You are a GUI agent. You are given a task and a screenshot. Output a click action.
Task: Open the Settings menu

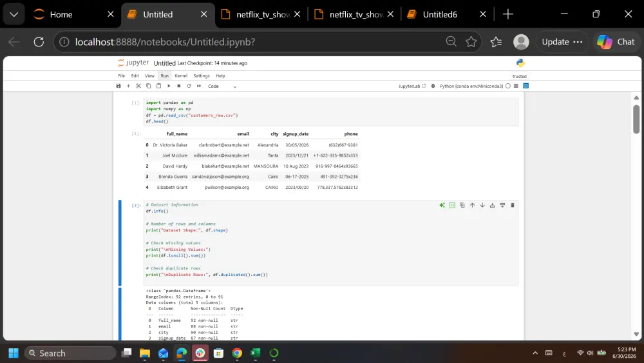pos(201,75)
